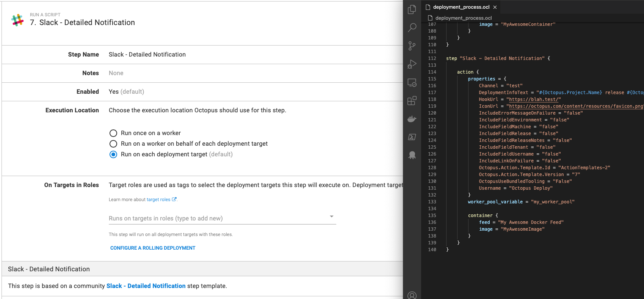Image resolution: width=644 pixels, height=299 pixels.
Task: Click line number 133 in editor
Action: (432, 202)
